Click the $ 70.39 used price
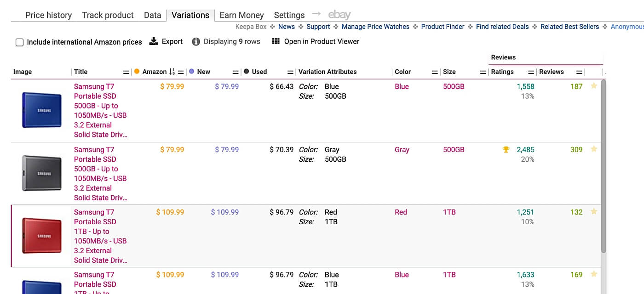Viewport: 644px width, 294px height. (282, 149)
